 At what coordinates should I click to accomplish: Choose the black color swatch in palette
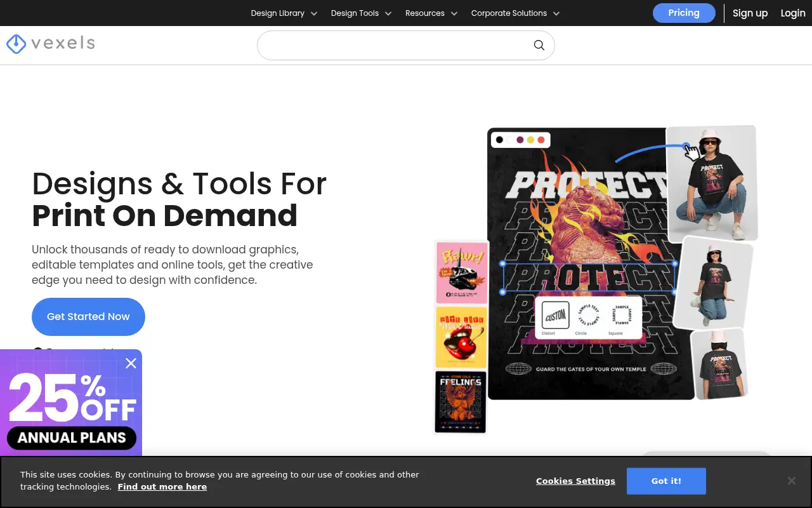coord(499,140)
